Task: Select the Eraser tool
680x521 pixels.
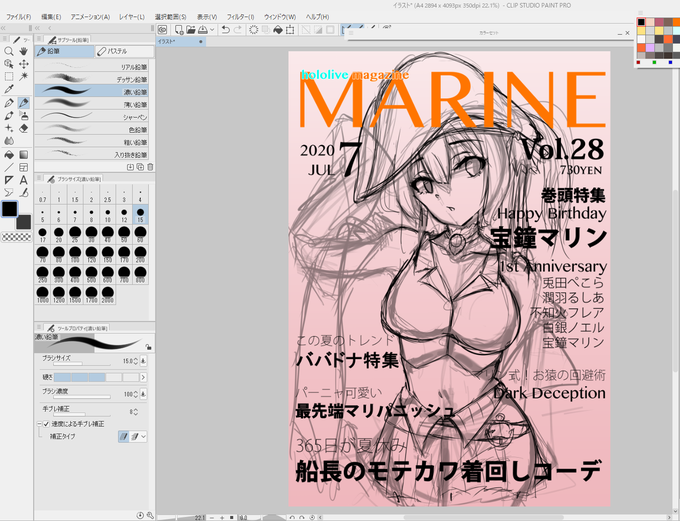Action: point(23,128)
